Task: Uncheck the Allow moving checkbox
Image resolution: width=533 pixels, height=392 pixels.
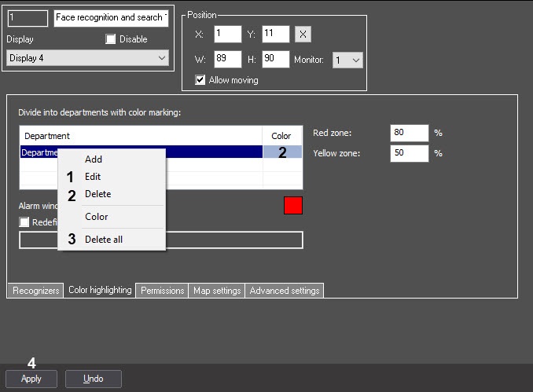Action: [200, 80]
